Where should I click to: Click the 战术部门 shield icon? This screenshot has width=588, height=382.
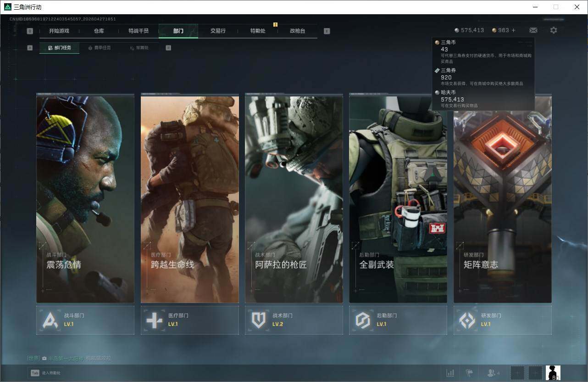pos(259,320)
